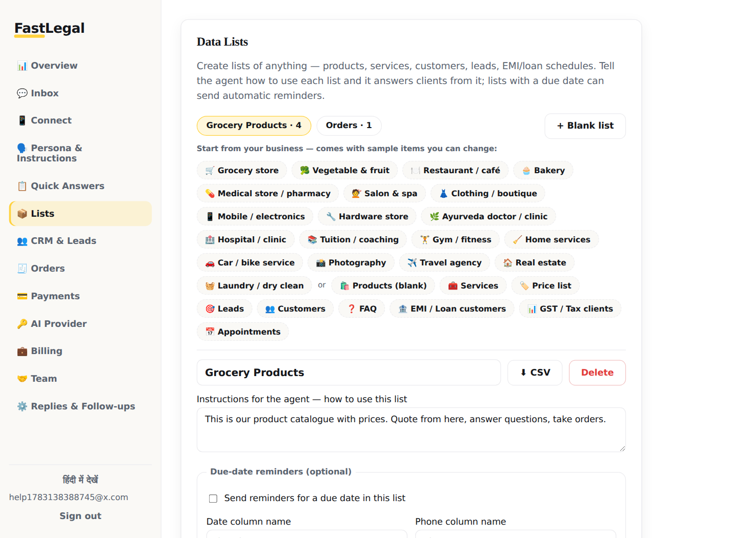Click the Photography camera icon

[x=320, y=263]
